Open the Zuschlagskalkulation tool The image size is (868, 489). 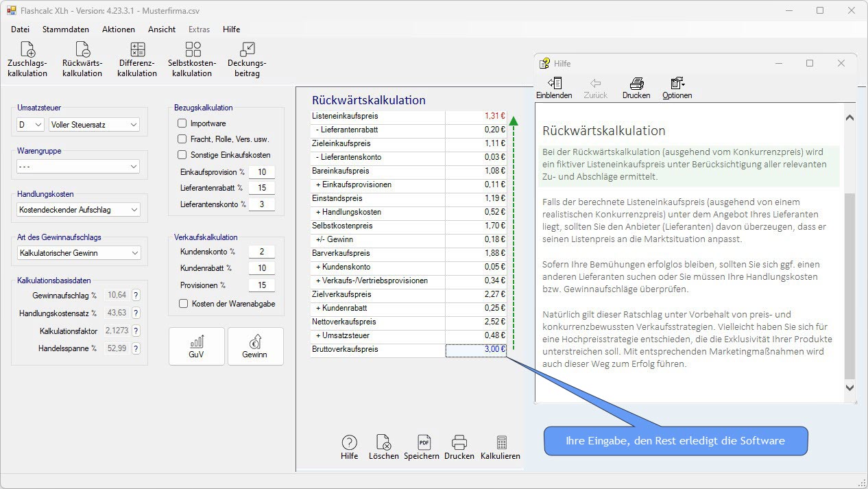pyautogui.click(x=27, y=58)
